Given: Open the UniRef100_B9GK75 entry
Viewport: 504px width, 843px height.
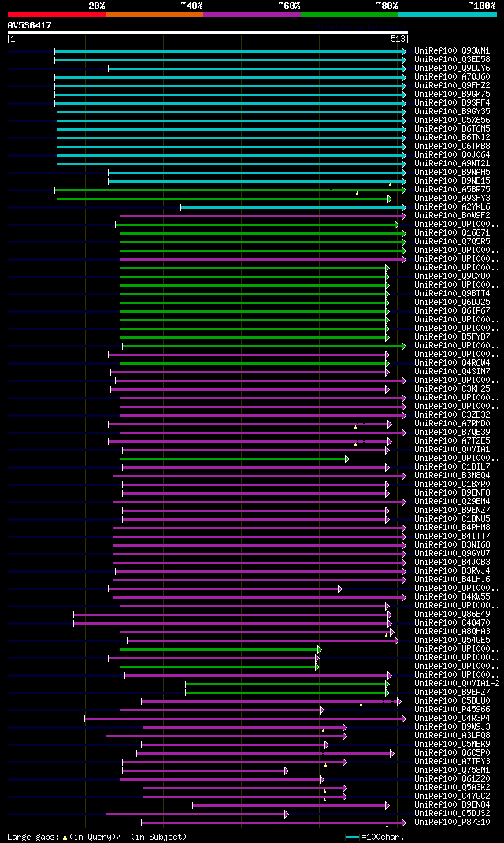Looking at the screenshot, I should pos(452,94).
